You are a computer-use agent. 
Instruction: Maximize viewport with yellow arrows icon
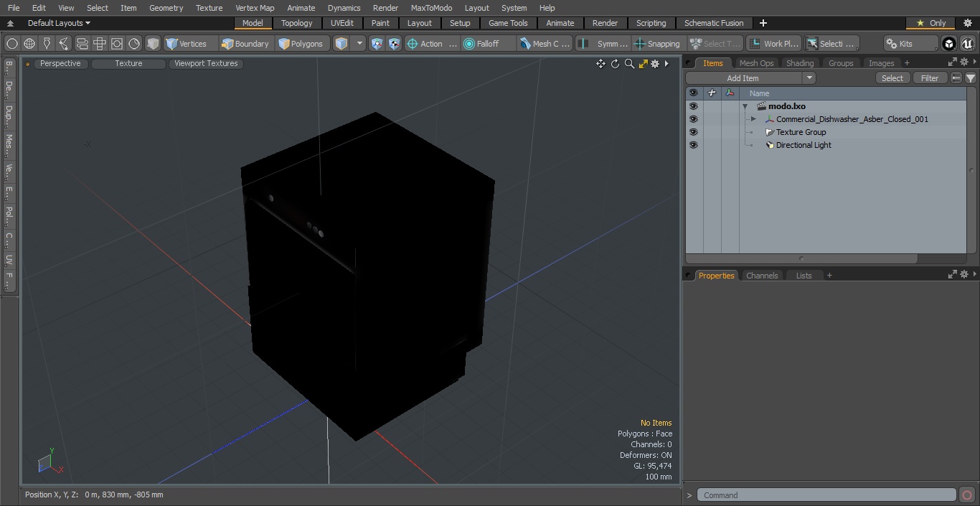coord(644,64)
